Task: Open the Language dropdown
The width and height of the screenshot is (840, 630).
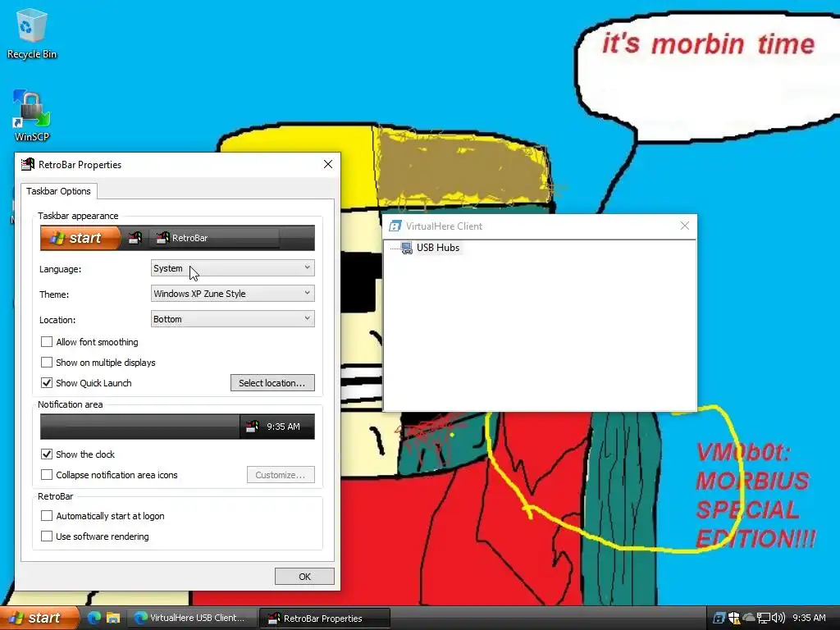Action: (232, 268)
